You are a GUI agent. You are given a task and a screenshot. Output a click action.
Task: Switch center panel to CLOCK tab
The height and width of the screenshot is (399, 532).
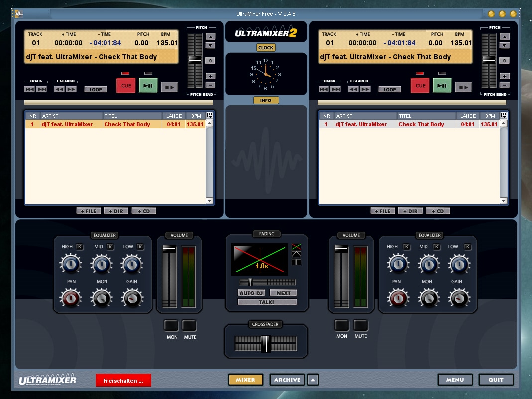click(x=266, y=47)
